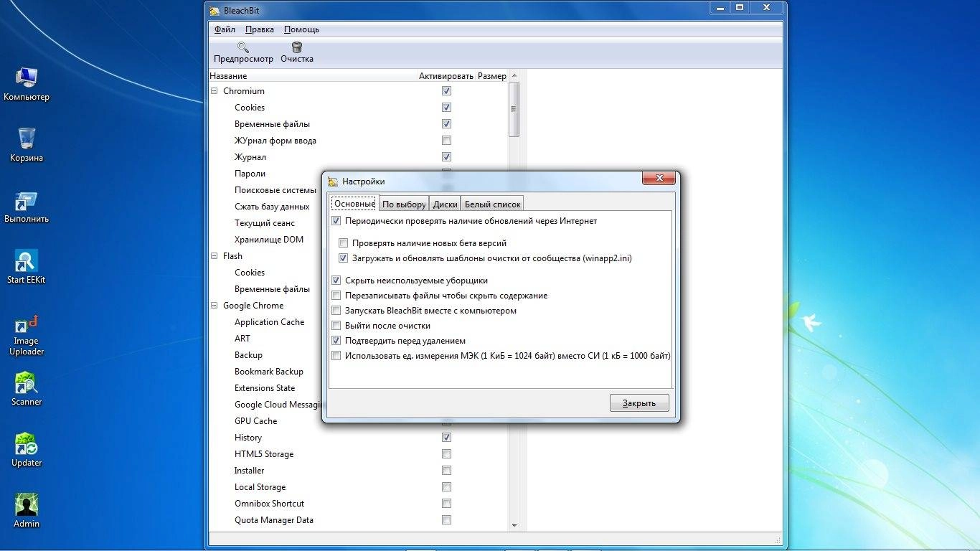
Task: Select the Omnibox Shortcut row
Action: pos(269,504)
